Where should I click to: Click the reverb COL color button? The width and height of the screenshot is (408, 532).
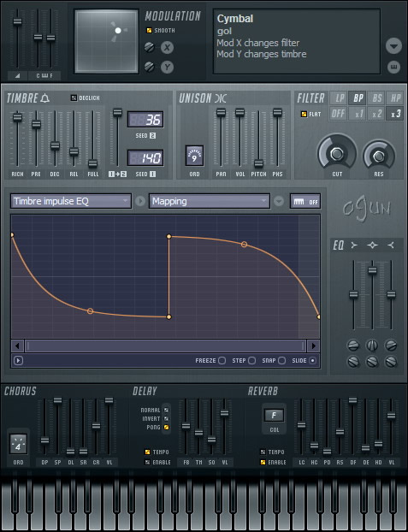pyautogui.click(x=274, y=416)
